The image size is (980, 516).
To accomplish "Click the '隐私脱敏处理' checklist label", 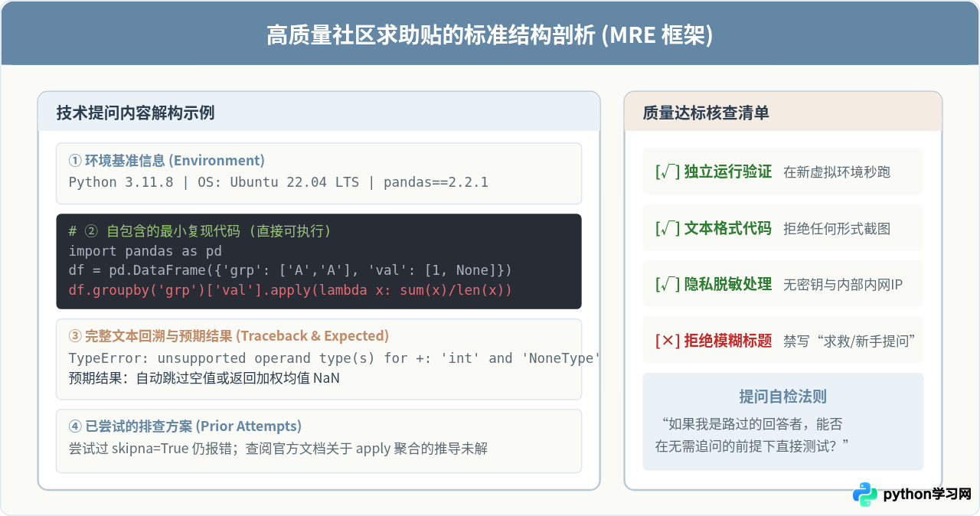I will pos(728,284).
